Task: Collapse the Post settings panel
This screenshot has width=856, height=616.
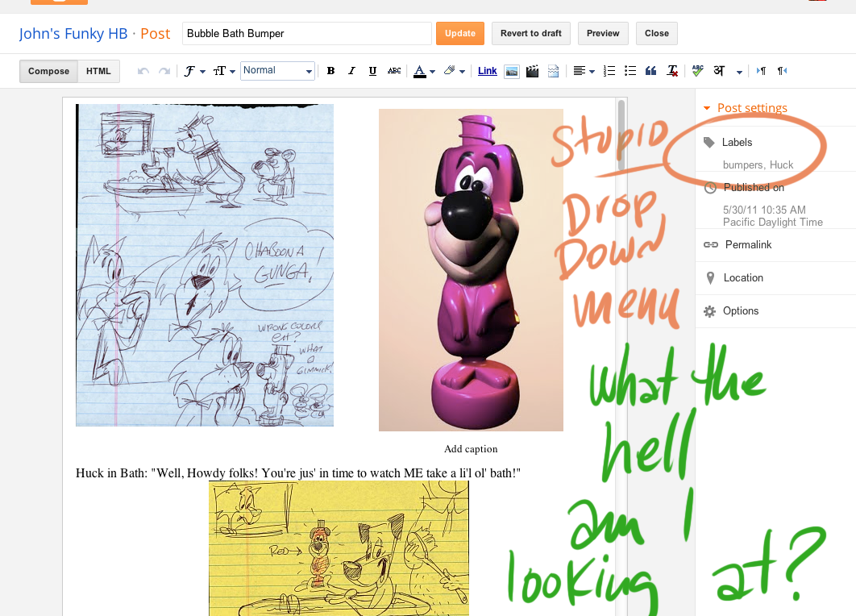Action: pos(746,107)
